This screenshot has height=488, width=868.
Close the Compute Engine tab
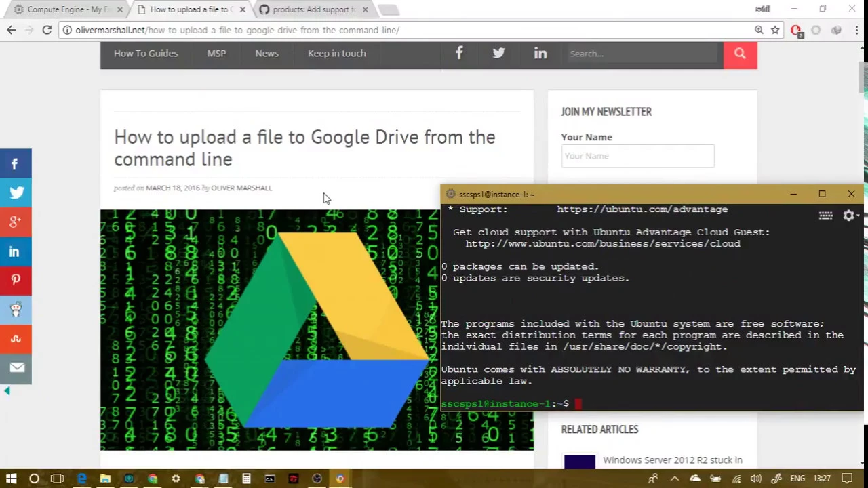coord(120,9)
